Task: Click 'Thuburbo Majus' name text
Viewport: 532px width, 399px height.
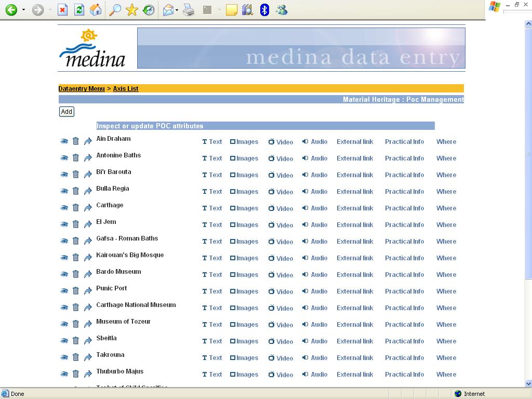Action: (x=120, y=371)
